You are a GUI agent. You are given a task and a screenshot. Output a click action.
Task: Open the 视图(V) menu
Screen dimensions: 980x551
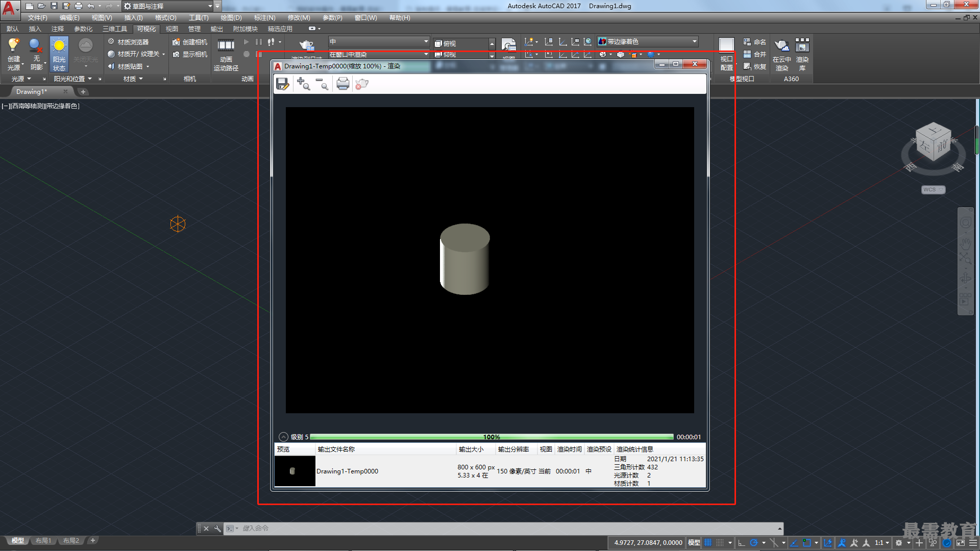click(102, 18)
